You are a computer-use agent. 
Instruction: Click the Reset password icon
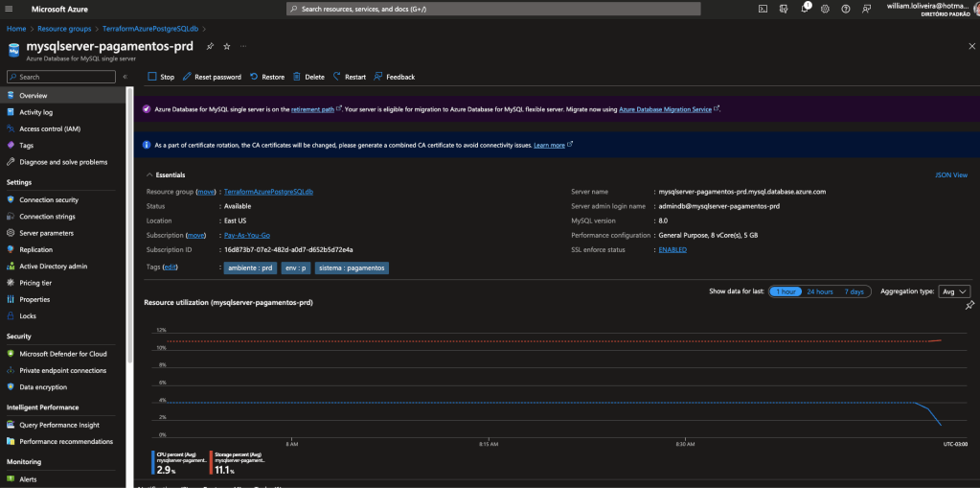click(x=188, y=77)
